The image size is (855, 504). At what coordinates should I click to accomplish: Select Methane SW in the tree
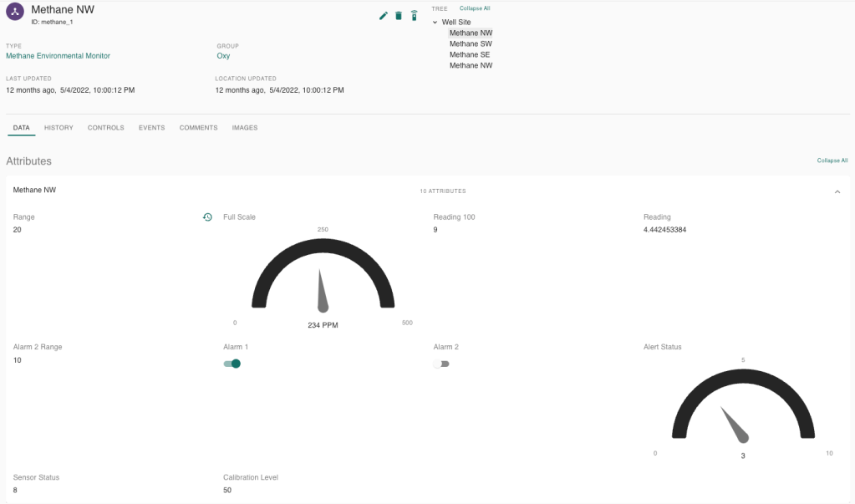pos(471,44)
